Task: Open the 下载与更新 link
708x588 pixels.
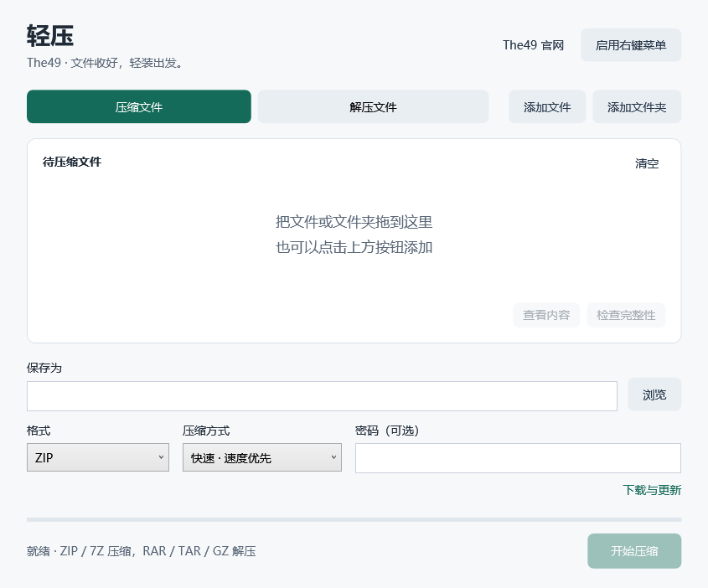Action: pos(652,490)
